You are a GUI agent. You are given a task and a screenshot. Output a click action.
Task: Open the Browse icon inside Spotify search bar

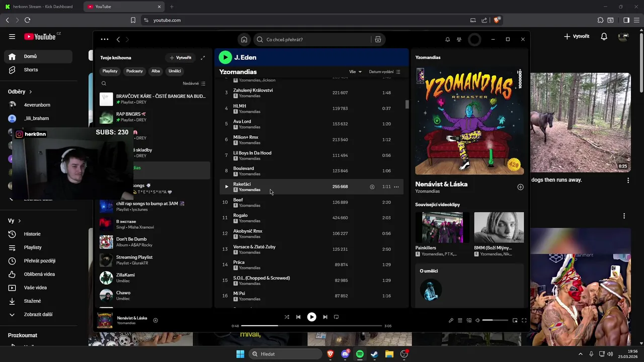click(x=378, y=39)
